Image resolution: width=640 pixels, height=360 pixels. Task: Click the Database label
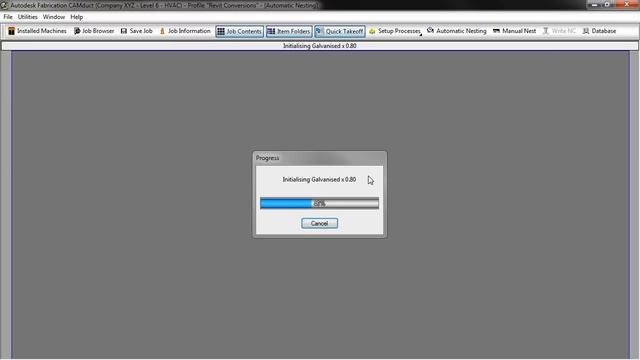(604, 31)
